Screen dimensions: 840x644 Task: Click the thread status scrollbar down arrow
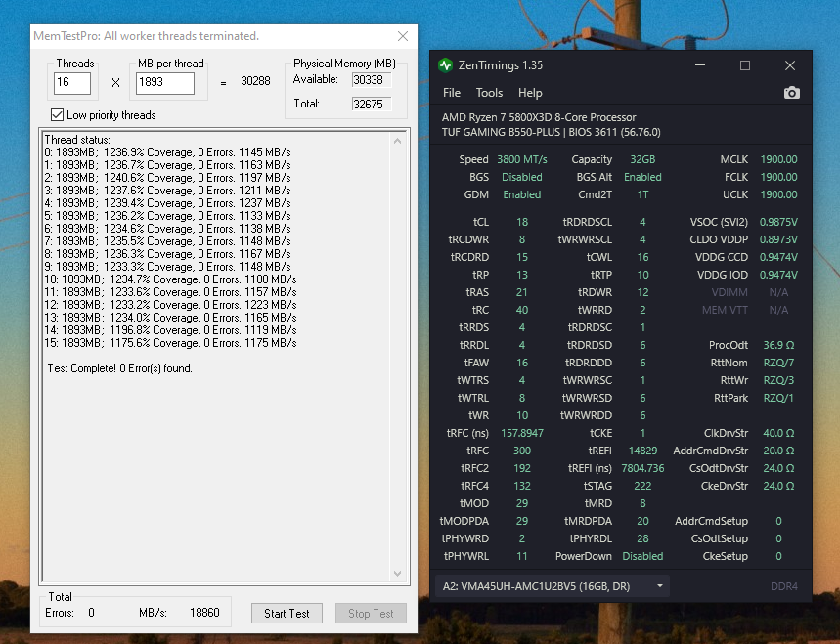(397, 574)
